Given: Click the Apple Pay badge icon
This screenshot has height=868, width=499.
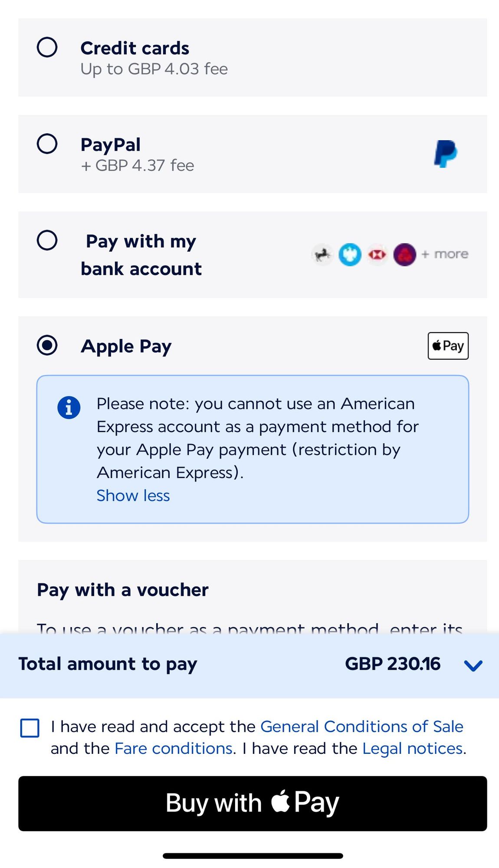Looking at the screenshot, I should click(x=448, y=346).
